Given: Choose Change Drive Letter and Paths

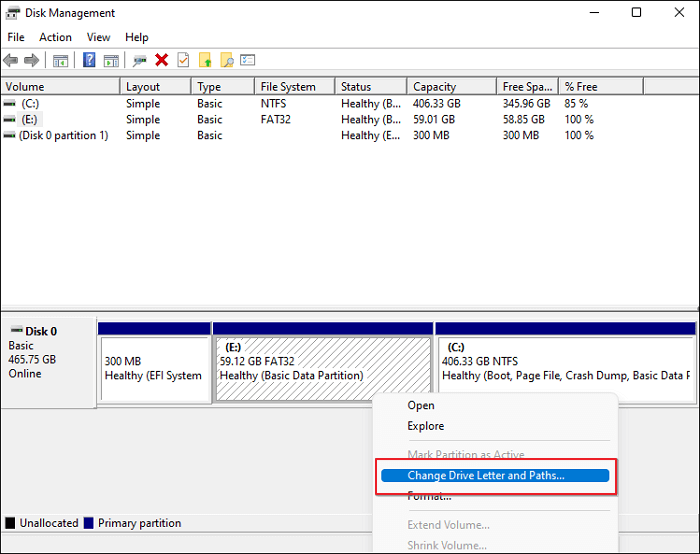Looking at the screenshot, I should click(x=495, y=475).
